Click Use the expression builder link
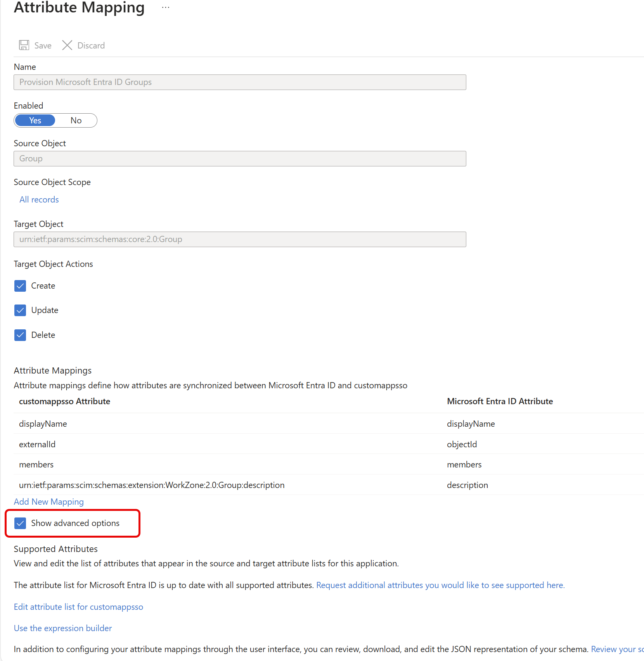 click(x=63, y=628)
